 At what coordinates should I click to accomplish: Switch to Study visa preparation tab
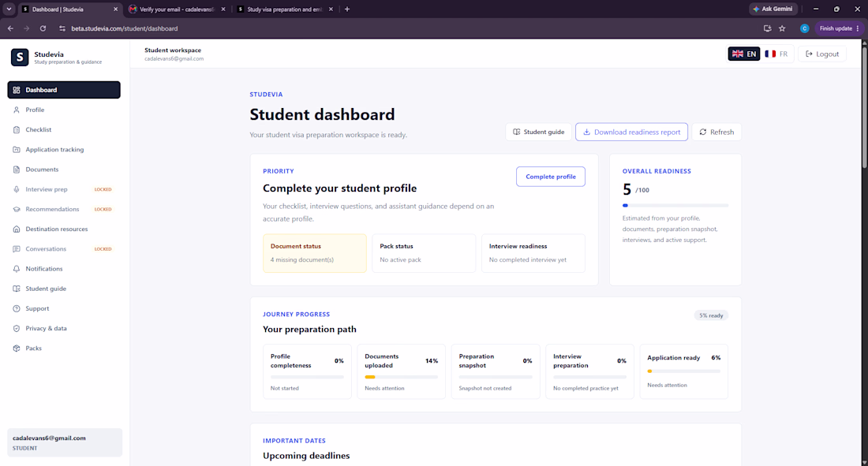(x=283, y=9)
